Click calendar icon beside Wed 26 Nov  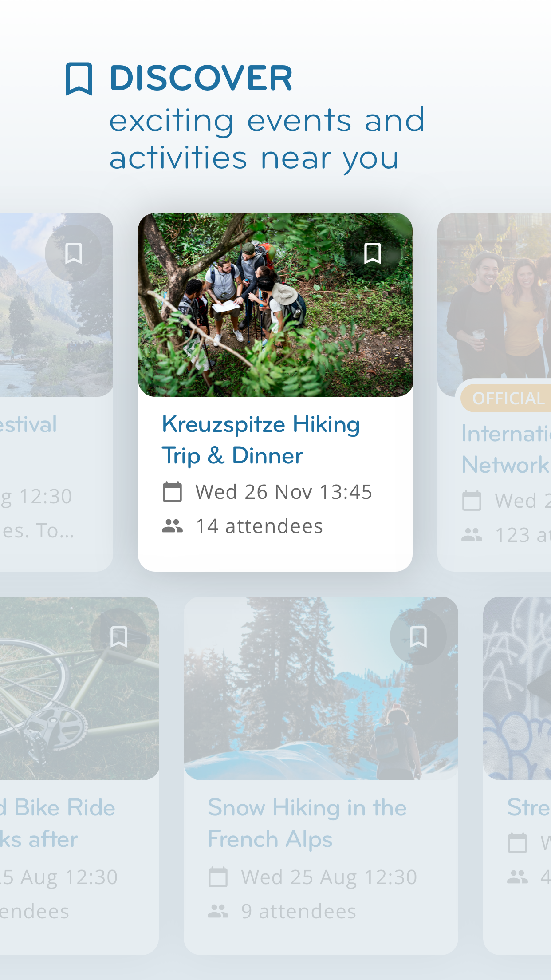click(172, 492)
